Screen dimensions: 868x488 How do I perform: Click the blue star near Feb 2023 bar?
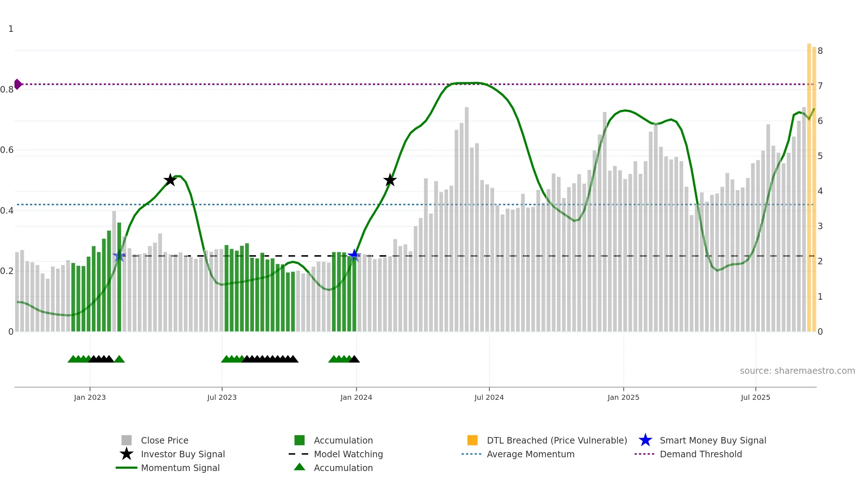click(119, 256)
